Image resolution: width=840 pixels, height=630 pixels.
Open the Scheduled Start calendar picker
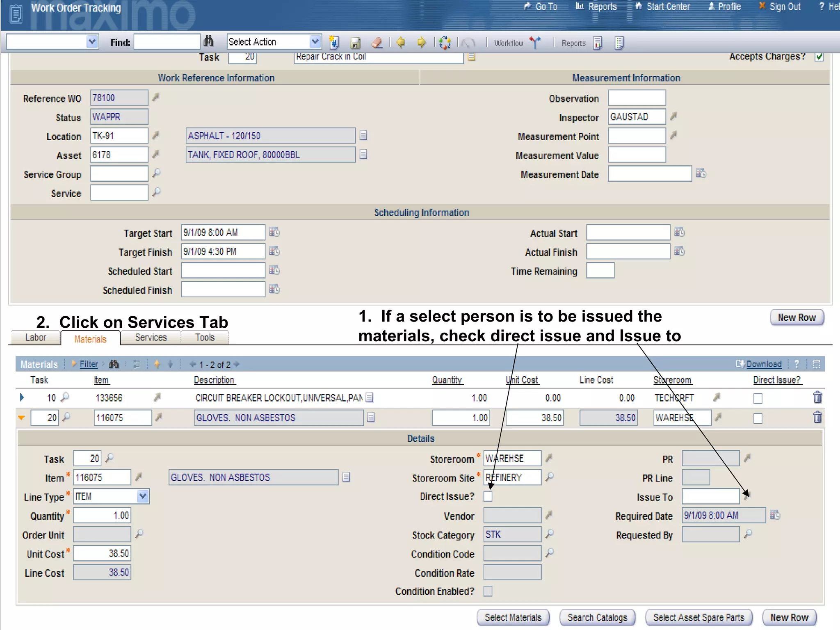(x=274, y=270)
